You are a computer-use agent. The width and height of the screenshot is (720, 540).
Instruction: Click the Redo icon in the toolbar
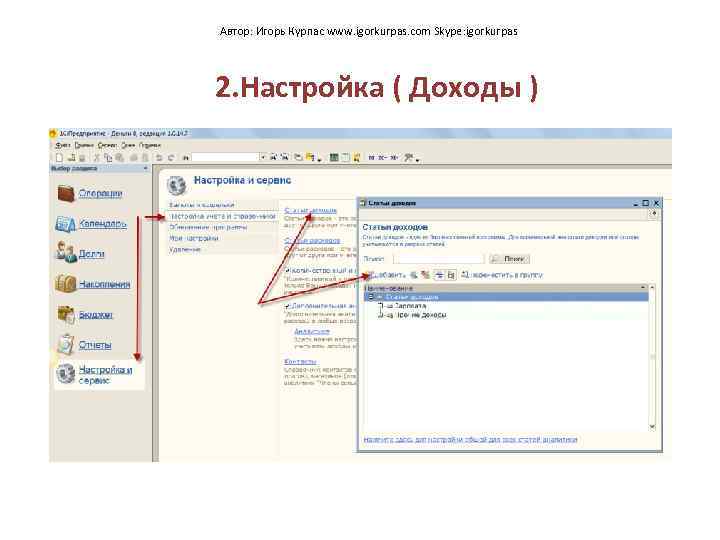(x=171, y=158)
